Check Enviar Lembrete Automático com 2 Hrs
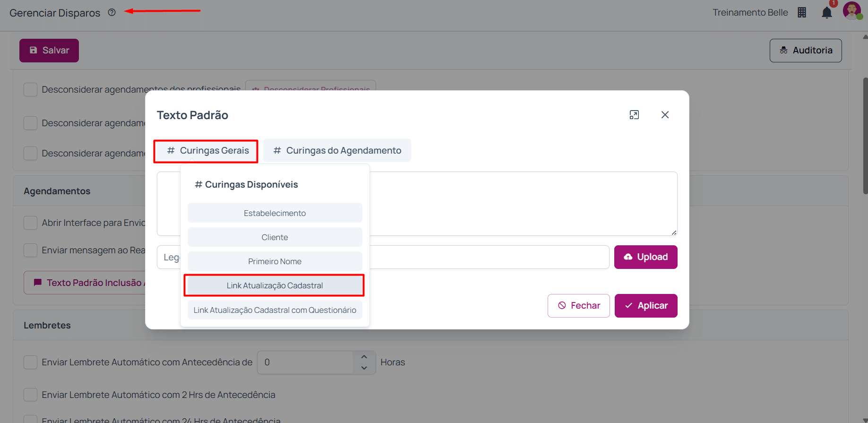This screenshot has height=423, width=868. (x=31, y=395)
